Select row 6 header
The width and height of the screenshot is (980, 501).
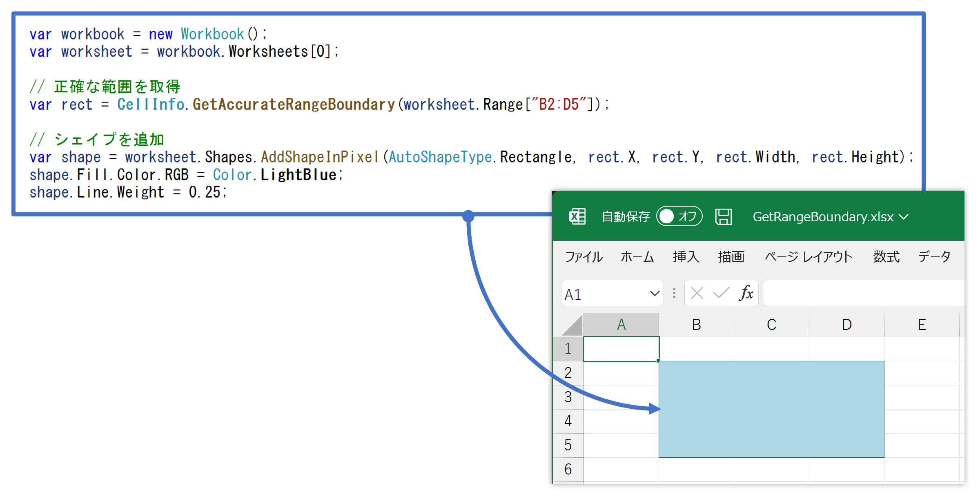pyautogui.click(x=568, y=470)
